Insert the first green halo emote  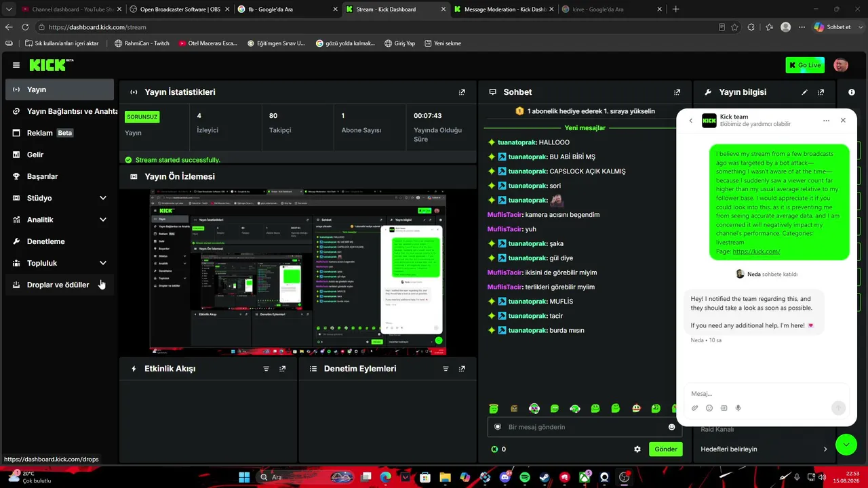click(494, 408)
